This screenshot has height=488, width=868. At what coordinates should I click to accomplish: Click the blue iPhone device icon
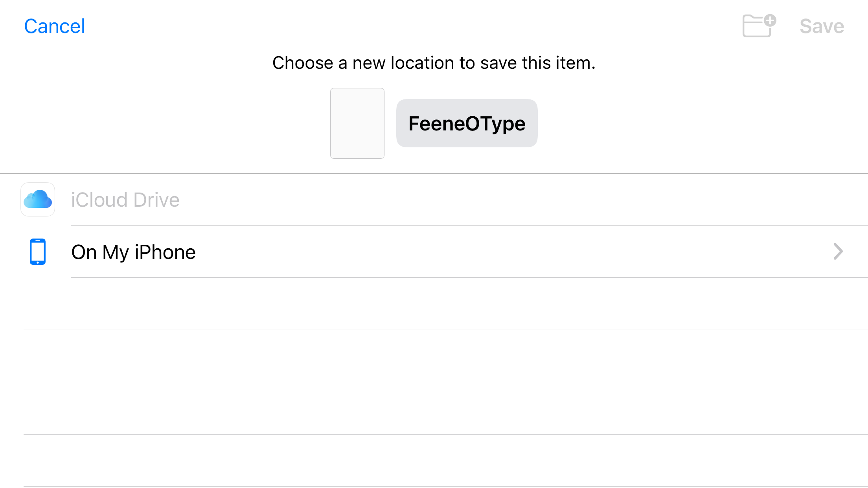click(x=38, y=251)
